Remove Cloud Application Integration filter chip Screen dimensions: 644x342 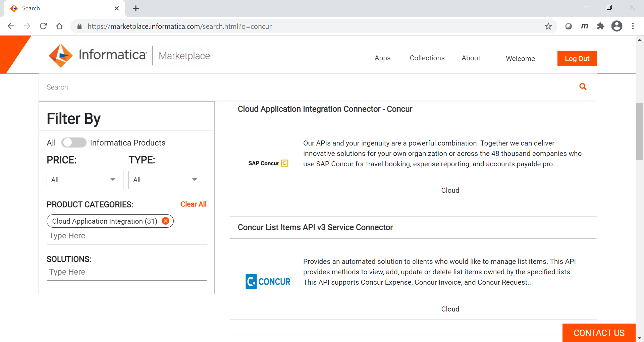coord(165,221)
